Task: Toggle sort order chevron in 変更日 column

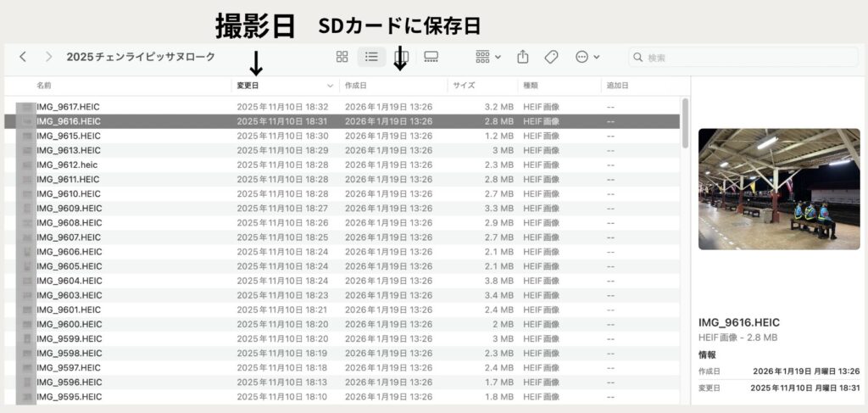Action: tap(330, 87)
